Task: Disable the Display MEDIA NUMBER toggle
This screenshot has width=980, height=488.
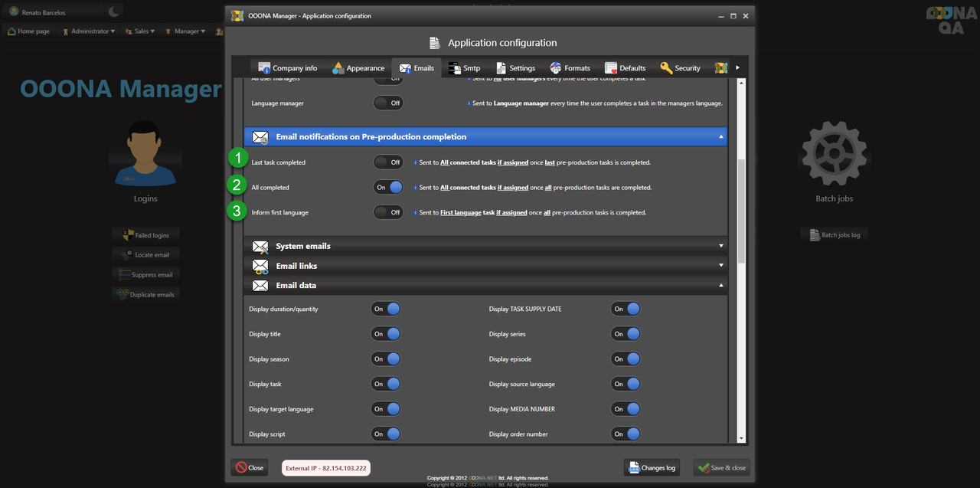Action: 625,409
